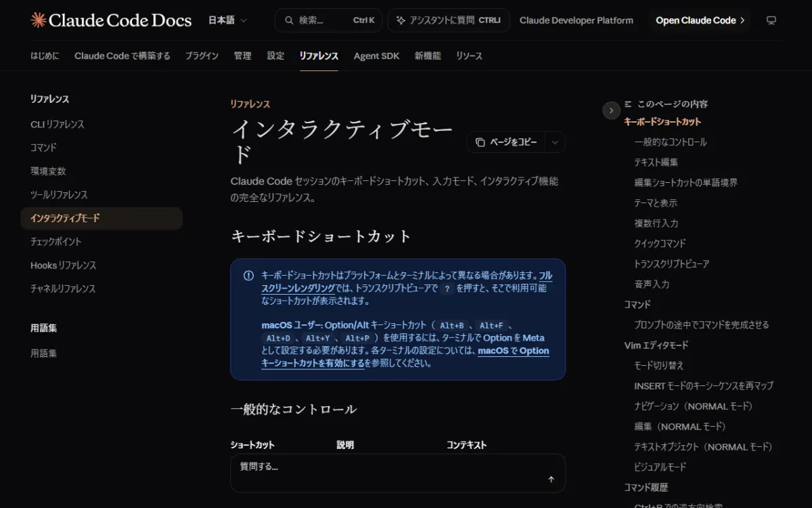The width and height of the screenshot is (812, 508).
Task: Jump to コマンド in page contents
Action: pos(637,305)
